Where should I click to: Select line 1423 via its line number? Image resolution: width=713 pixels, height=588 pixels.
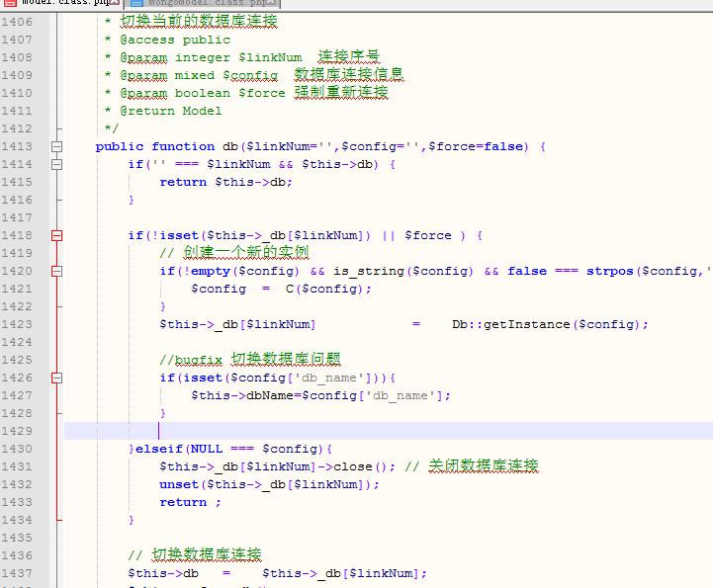(17, 324)
